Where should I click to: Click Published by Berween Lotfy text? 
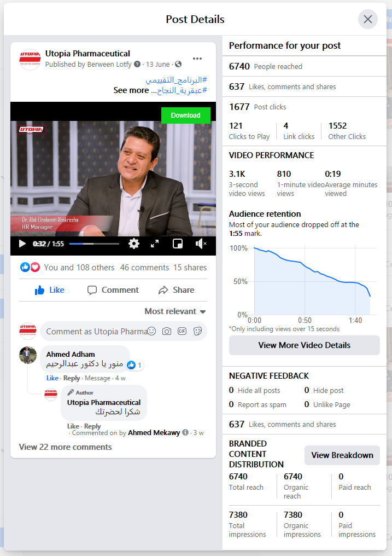pyautogui.click(x=88, y=64)
